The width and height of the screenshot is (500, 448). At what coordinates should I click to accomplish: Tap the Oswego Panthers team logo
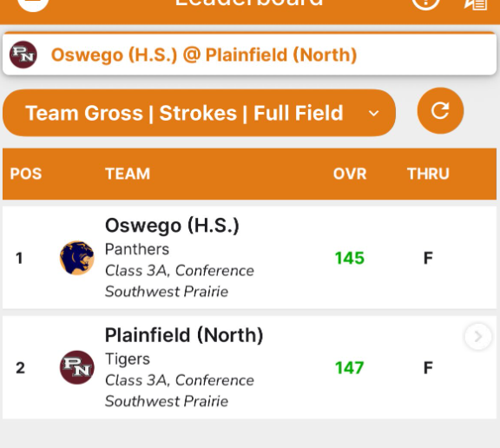point(77,258)
